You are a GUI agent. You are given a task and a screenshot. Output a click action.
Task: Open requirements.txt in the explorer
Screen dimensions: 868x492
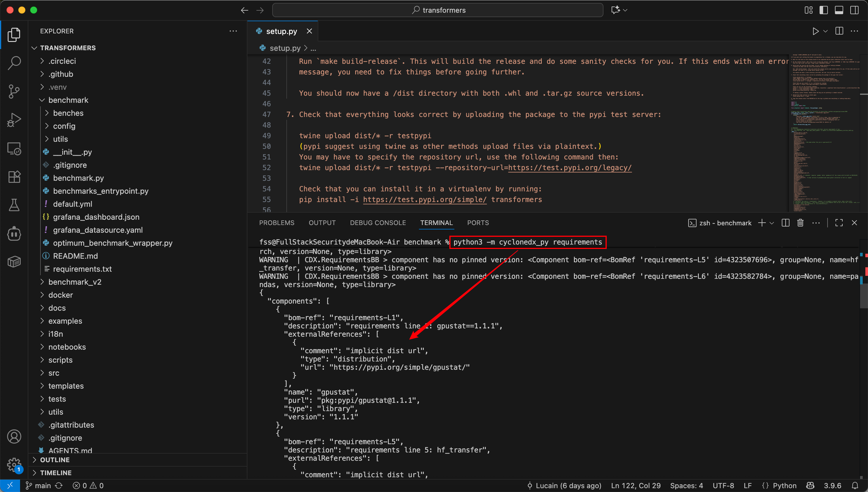pyautogui.click(x=82, y=269)
